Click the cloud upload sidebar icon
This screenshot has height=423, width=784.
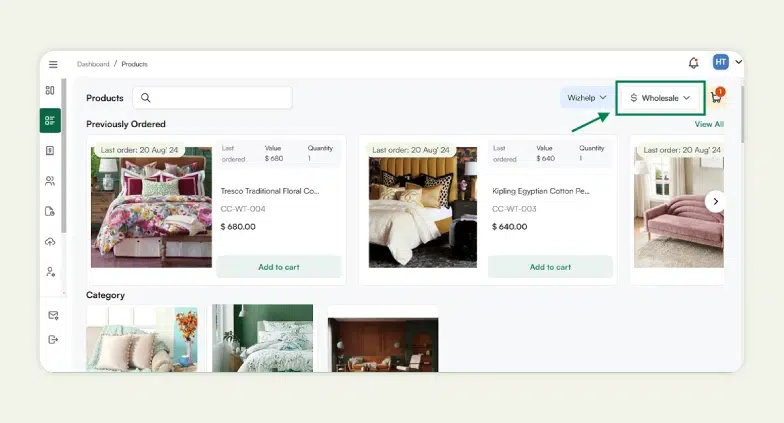click(x=50, y=242)
